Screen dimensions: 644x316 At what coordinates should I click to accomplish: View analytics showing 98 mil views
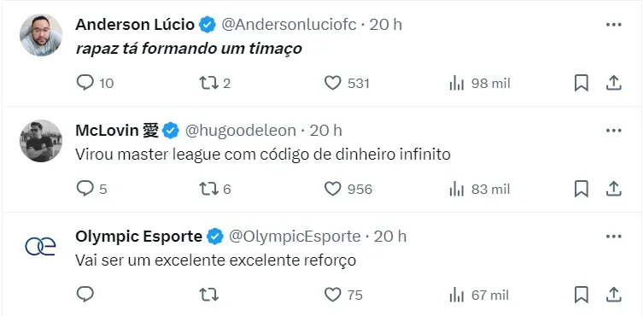click(480, 84)
